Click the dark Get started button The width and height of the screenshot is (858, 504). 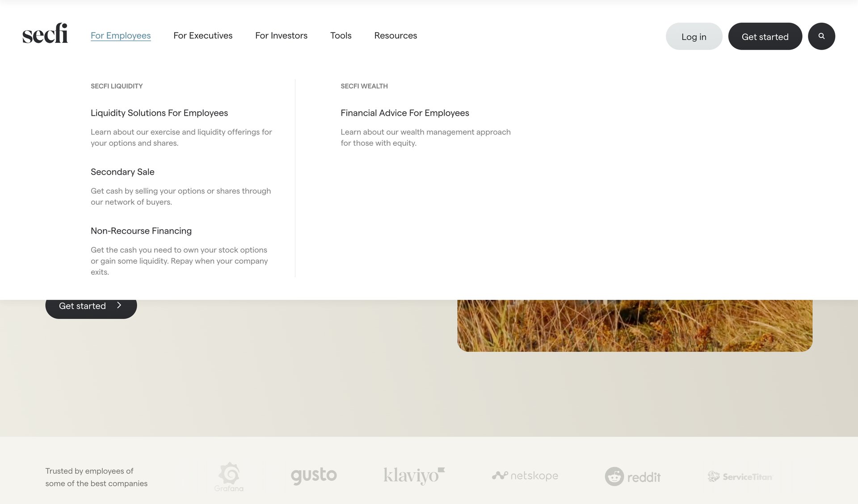[765, 36]
